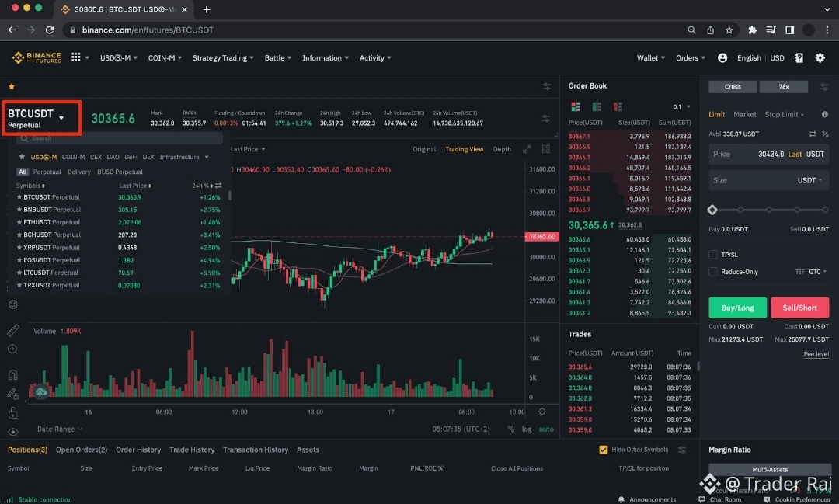This screenshot has width=839, height=504.
Task: Open the Wallet dropdown
Action: tap(651, 57)
